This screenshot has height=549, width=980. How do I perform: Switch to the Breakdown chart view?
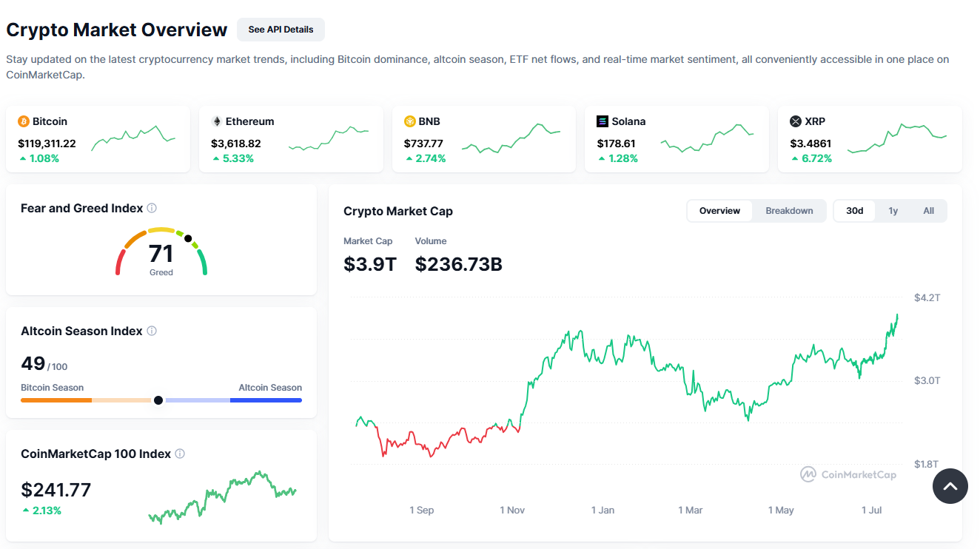[789, 211]
